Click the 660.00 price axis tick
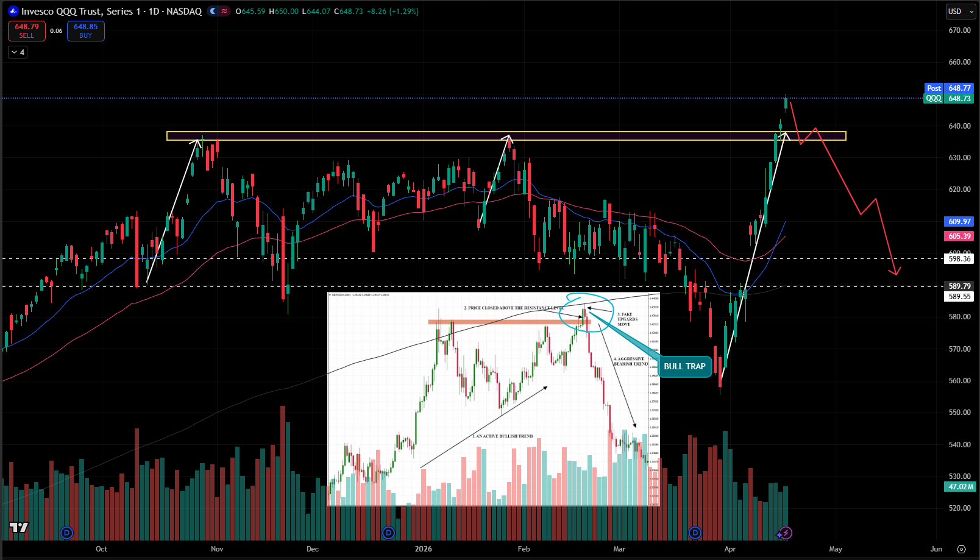This screenshot has width=980, height=560. [x=960, y=62]
